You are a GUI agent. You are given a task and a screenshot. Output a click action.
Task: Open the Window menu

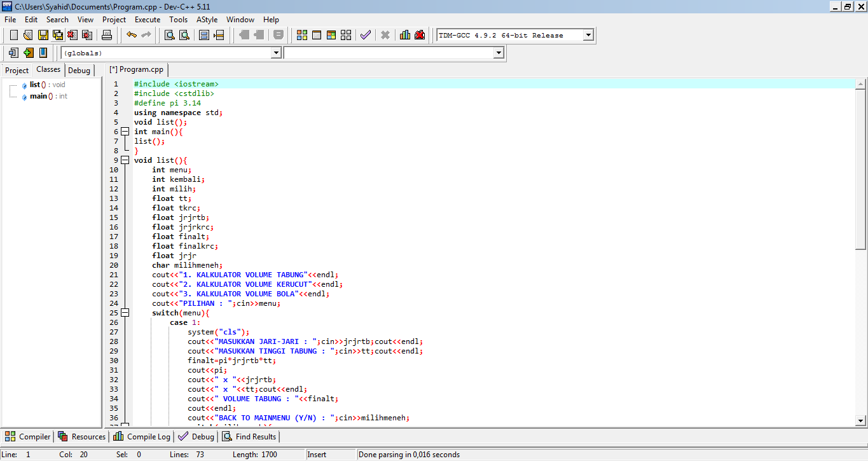pyautogui.click(x=240, y=20)
